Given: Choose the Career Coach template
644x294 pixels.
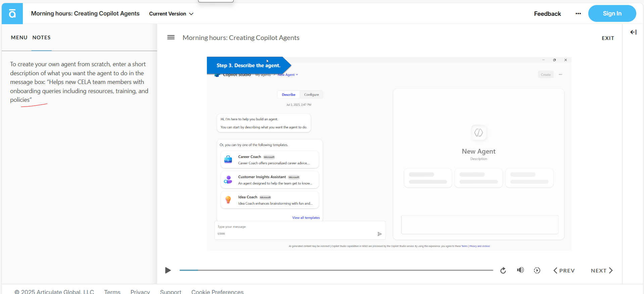Looking at the screenshot, I should point(270,160).
